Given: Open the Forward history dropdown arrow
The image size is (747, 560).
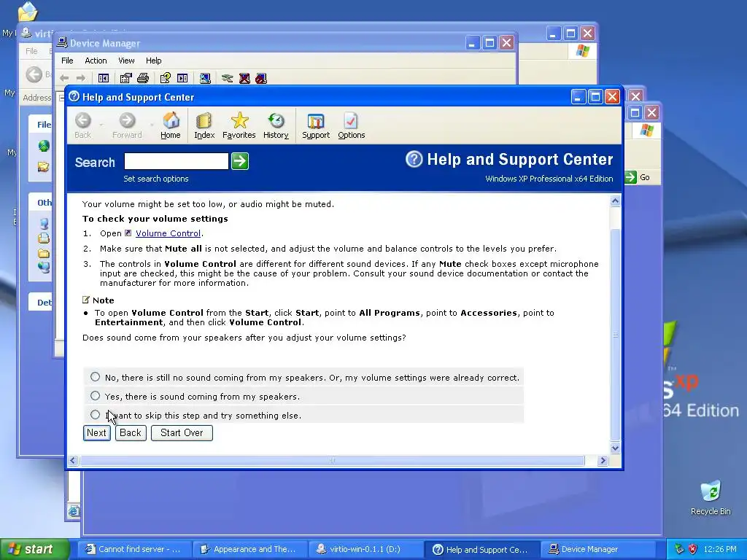Looking at the screenshot, I should [x=151, y=125].
